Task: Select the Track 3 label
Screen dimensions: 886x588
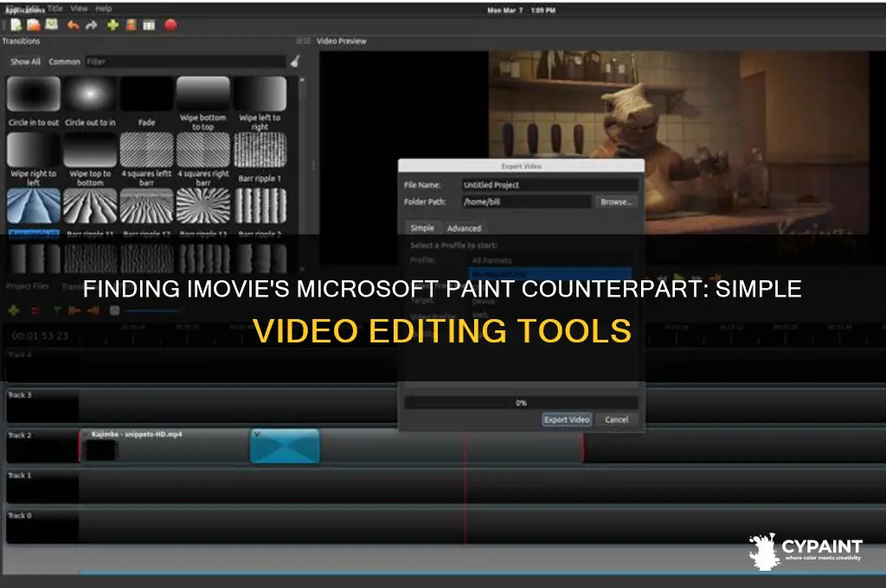Action: [x=20, y=395]
